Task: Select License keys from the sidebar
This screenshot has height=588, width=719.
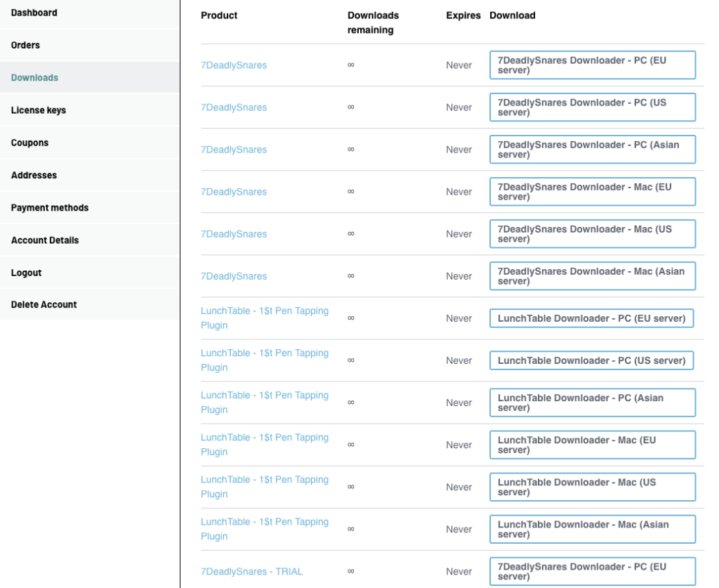Action: tap(39, 110)
